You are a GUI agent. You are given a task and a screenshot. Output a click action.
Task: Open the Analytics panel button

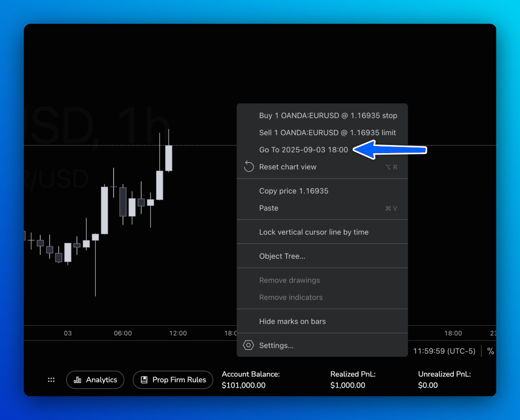tap(95, 380)
